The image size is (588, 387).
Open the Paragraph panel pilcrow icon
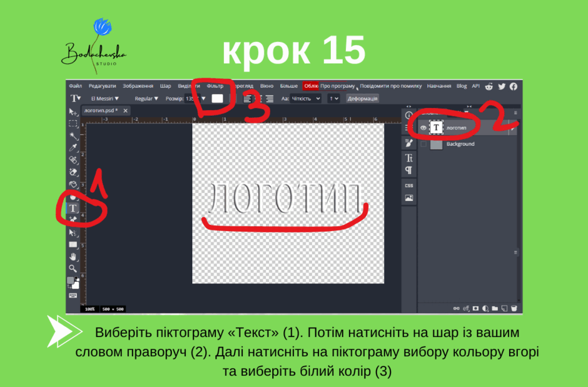point(408,171)
